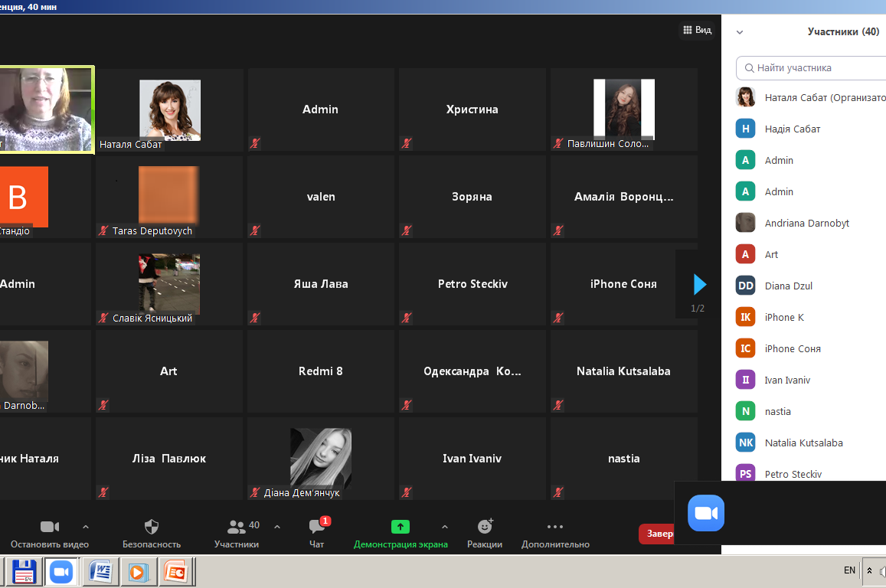Expand the arrow next to Участники toolbar button
The height and width of the screenshot is (588, 886).
(277, 527)
